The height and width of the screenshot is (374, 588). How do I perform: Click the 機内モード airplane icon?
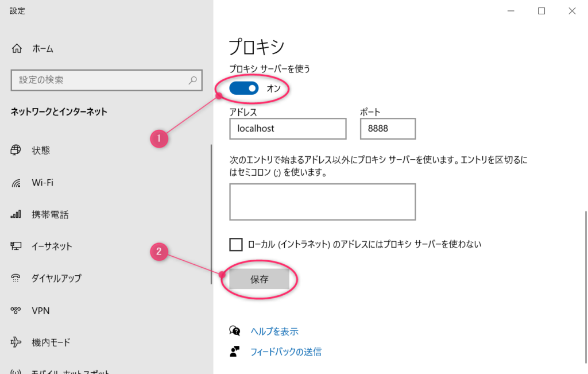pos(16,342)
